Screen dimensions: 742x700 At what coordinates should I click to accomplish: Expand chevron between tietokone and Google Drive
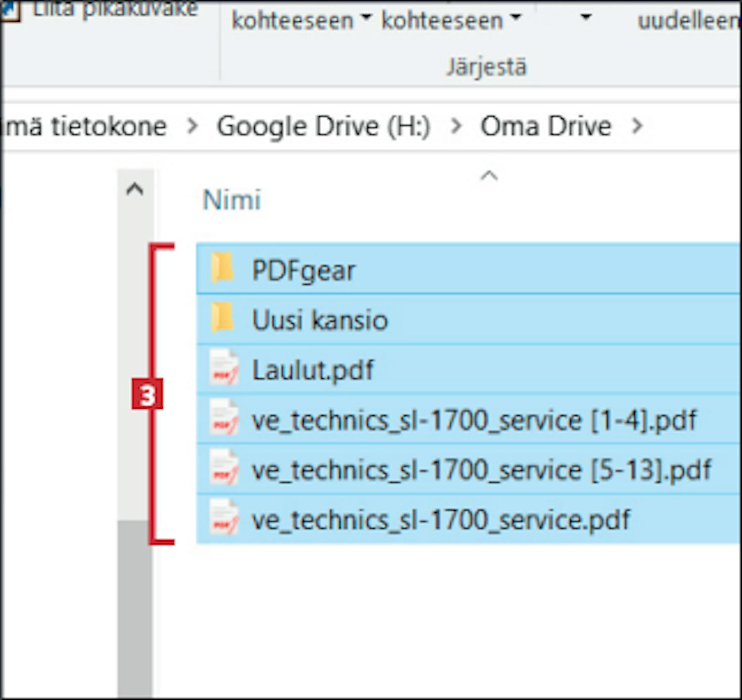coord(192,126)
